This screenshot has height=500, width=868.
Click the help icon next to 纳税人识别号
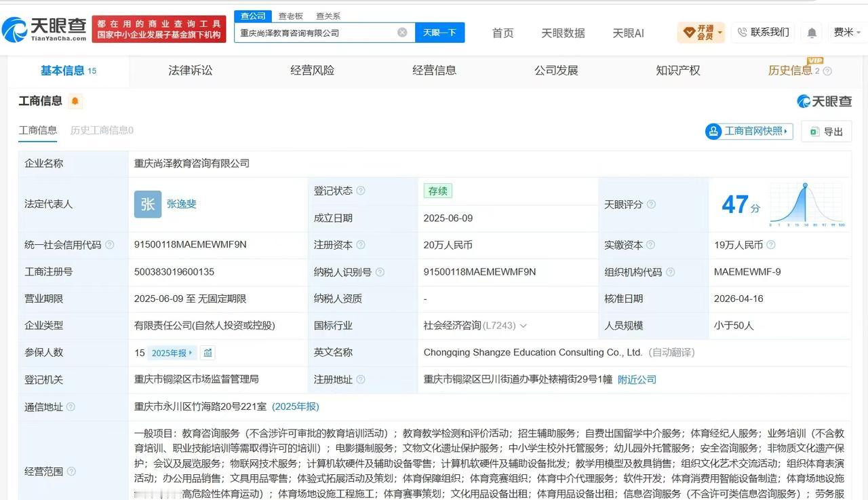coord(380,272)
